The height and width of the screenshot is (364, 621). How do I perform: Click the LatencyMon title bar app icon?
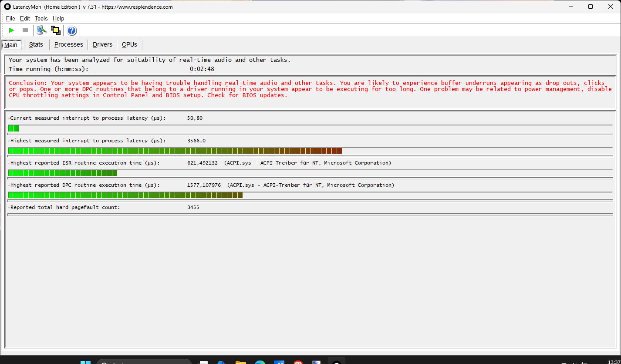coord(7,7)
